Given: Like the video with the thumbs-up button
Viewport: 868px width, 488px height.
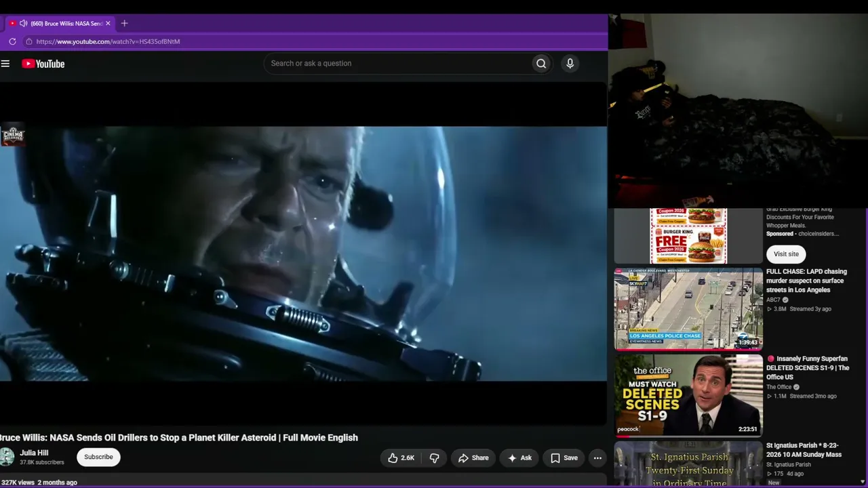Looking at the screenshot, I should tap(401, 458).
